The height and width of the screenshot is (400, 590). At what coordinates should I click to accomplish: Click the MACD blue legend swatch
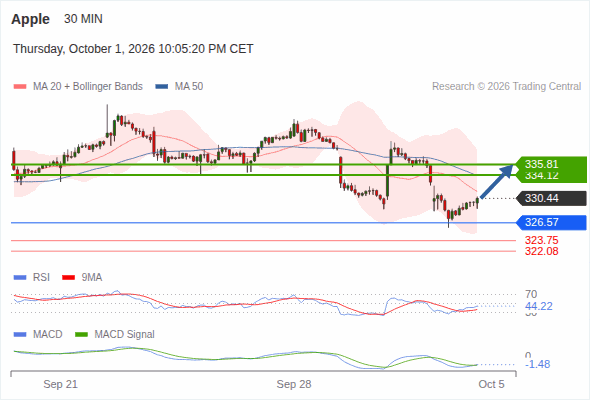(20, 334)
